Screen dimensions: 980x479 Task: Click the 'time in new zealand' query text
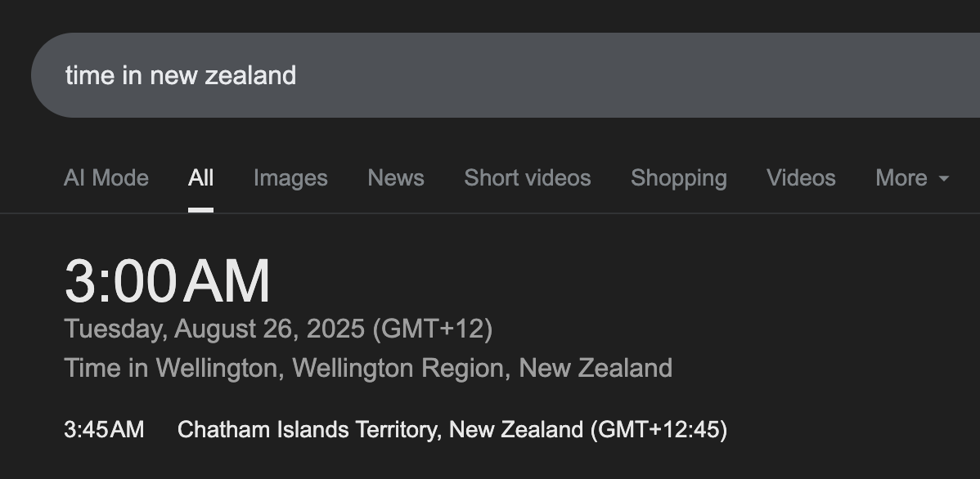(x=181, y=75)
